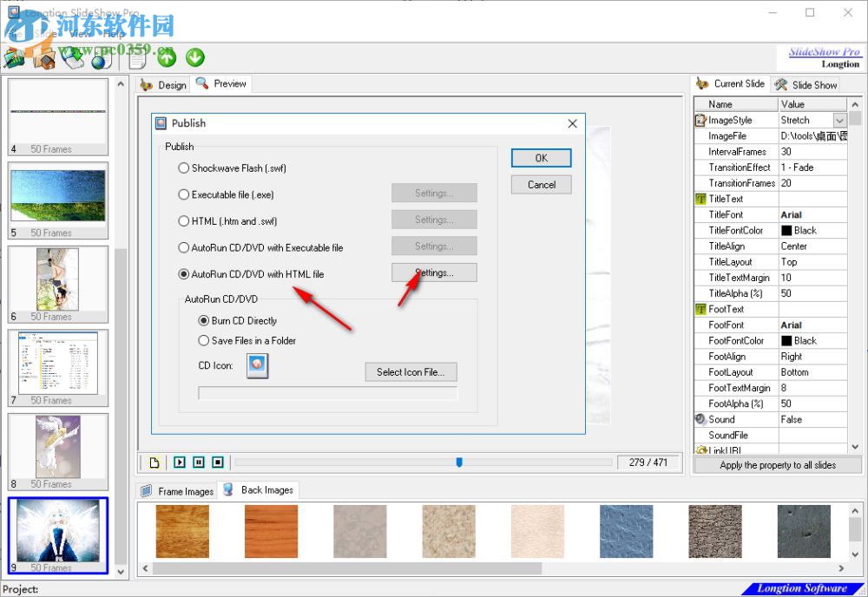Choose Save Files in a Folder
Screen dimensions: 868x597
pyautogui.click(x=204, y=339)
